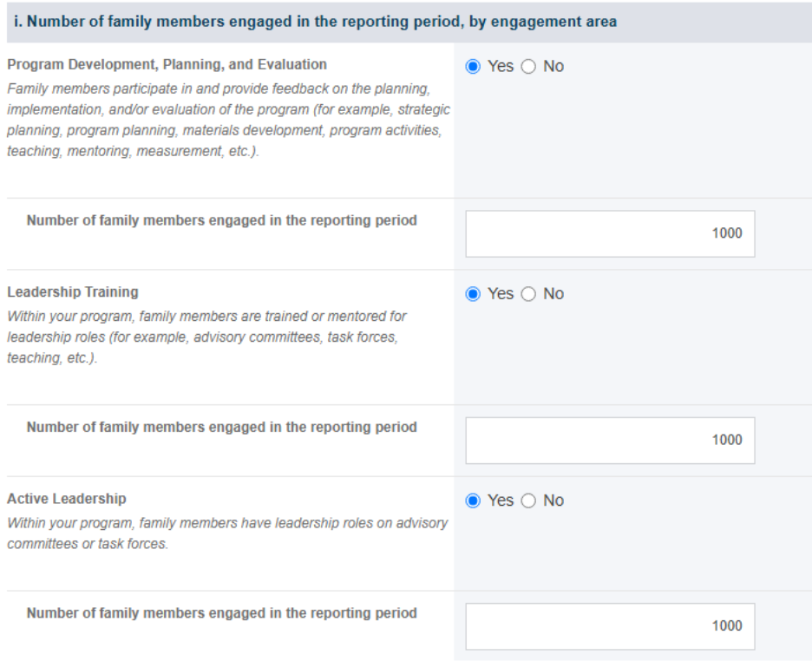This screenshot has height=661, width=812.
Task: Focus the family members number field under Active Leadership
Action: pyautogui.click(x=610, y=626)
